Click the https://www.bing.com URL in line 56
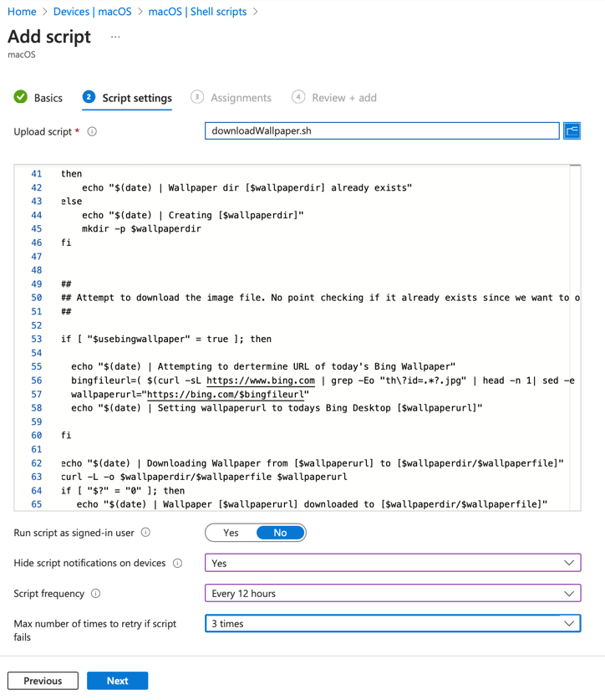Image resolution: width=605 pixels, height=700 pixels. point(261,381)
